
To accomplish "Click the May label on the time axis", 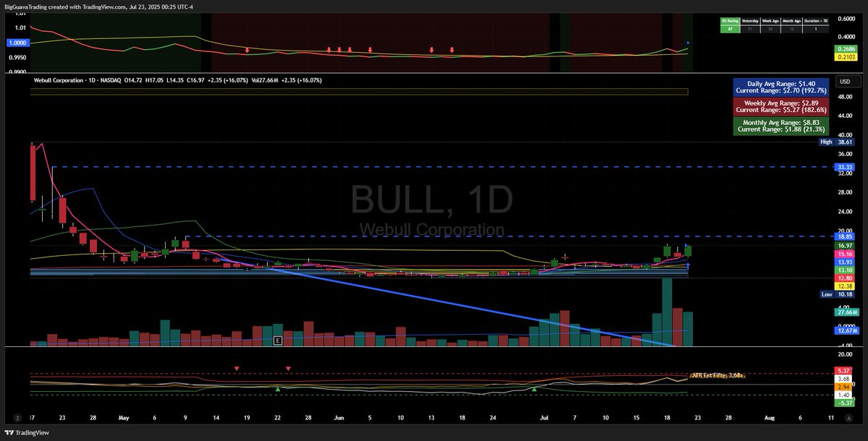I will [123, 418].
